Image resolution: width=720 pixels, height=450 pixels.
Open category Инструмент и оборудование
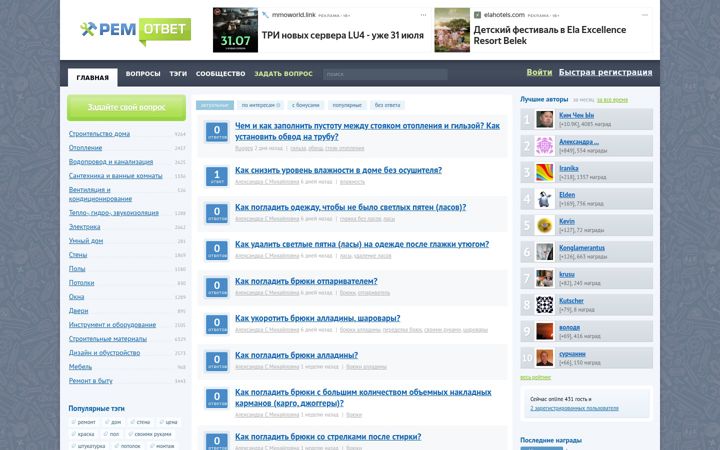click(112, 325)
